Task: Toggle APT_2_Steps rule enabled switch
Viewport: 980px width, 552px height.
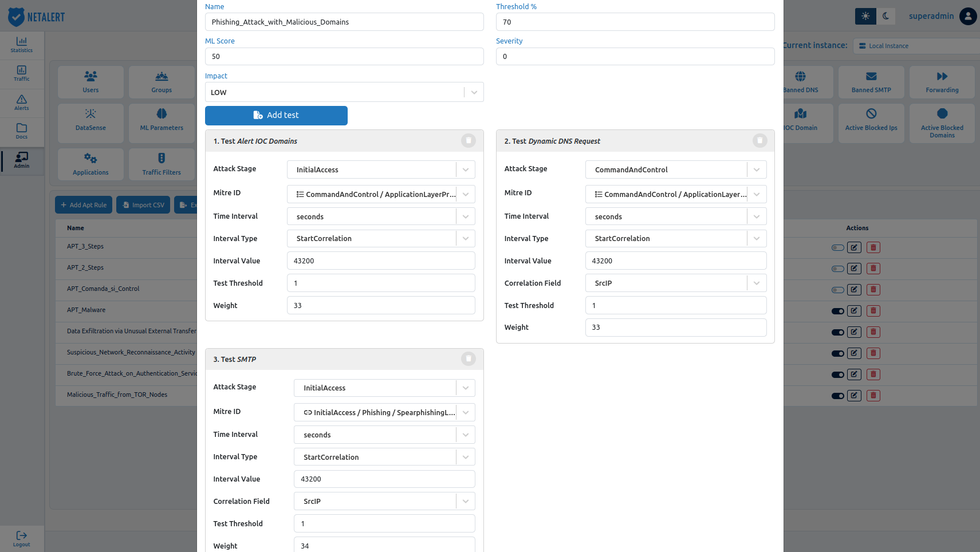Action: pos(838,269)
